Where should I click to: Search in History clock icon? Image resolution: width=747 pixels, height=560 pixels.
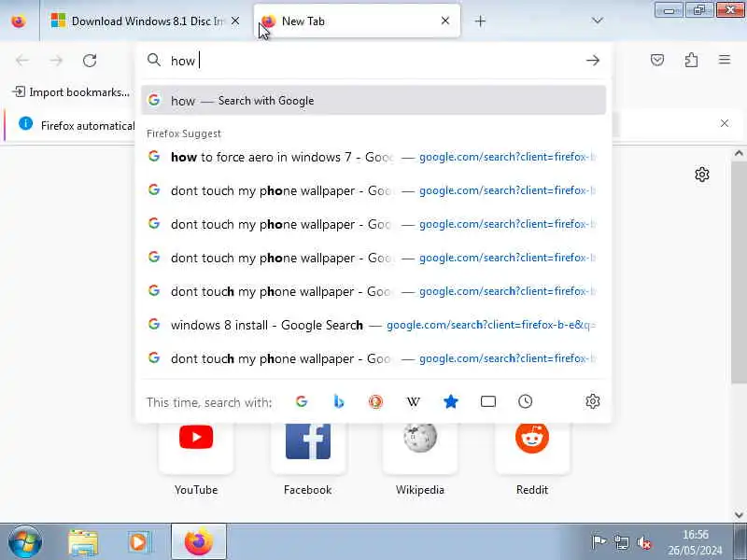pyautogui.click(x=525, y=402)
